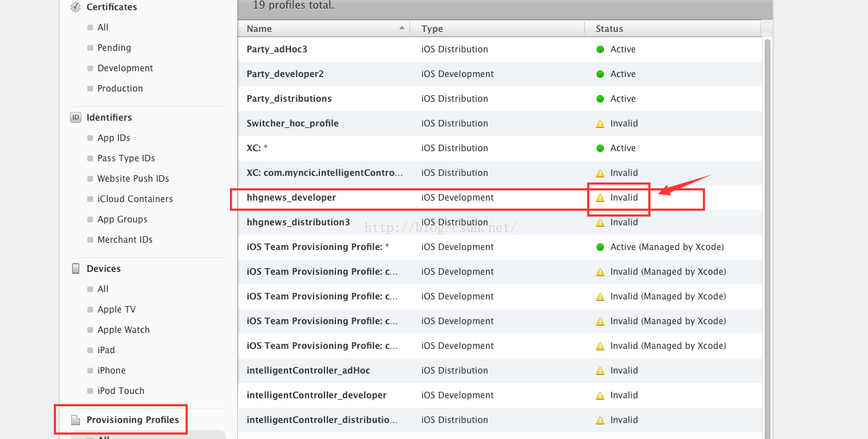This screenshot has width=868, height=439.
Task: Select the Devices section header
Action: point(103,269)
